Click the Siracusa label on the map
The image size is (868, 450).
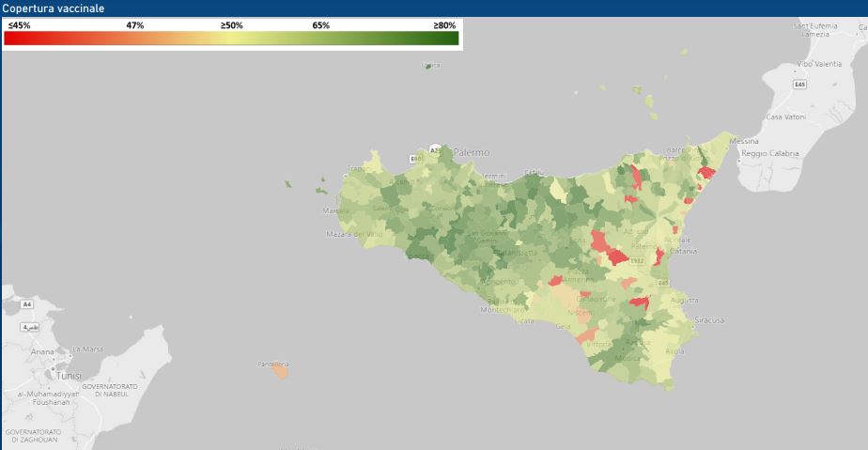click(709, 320)
